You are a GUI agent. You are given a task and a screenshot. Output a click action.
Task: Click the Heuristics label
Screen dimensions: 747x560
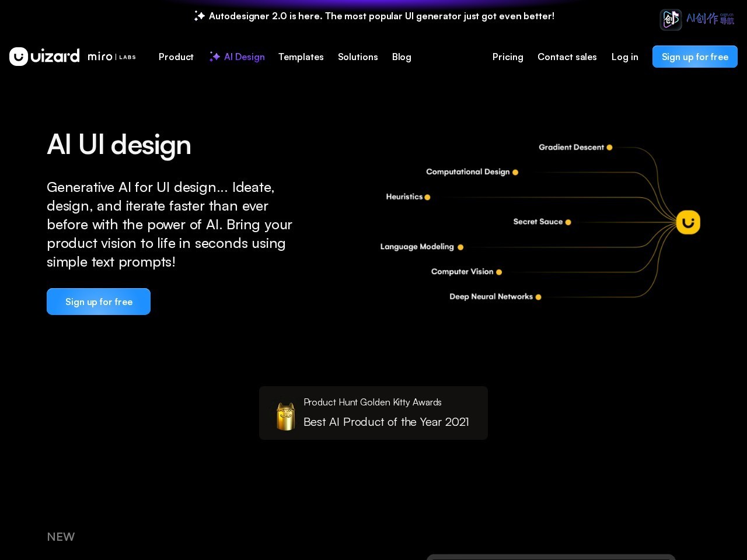(x=404, y=197)
